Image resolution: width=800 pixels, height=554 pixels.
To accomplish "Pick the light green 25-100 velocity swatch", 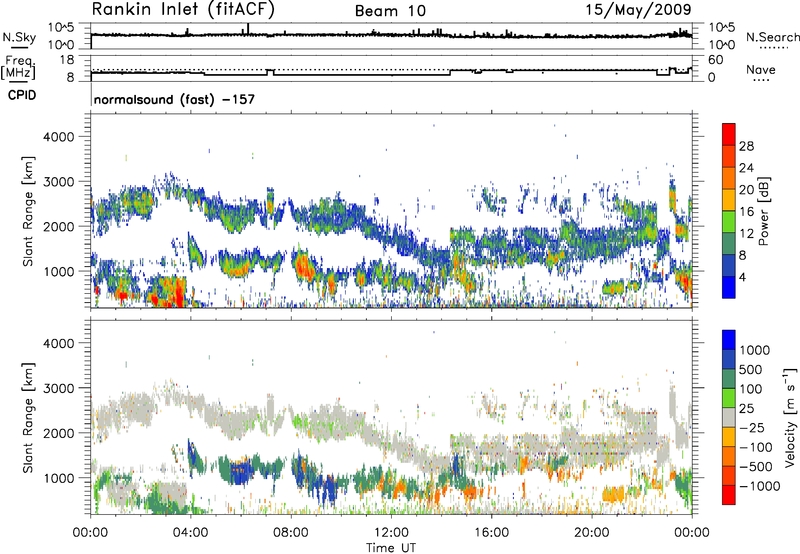I will pyautogui.click(x=729, y=398).
